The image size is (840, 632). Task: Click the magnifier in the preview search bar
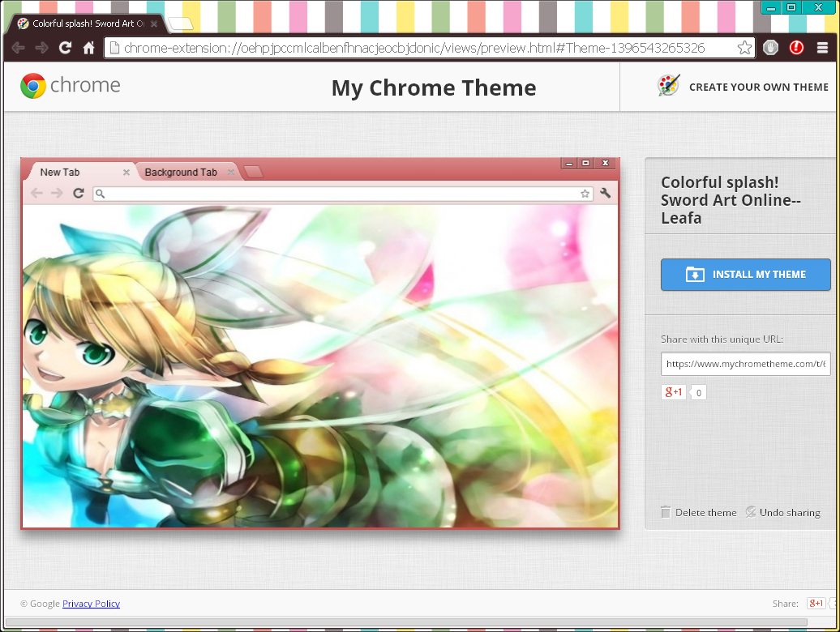100,194
